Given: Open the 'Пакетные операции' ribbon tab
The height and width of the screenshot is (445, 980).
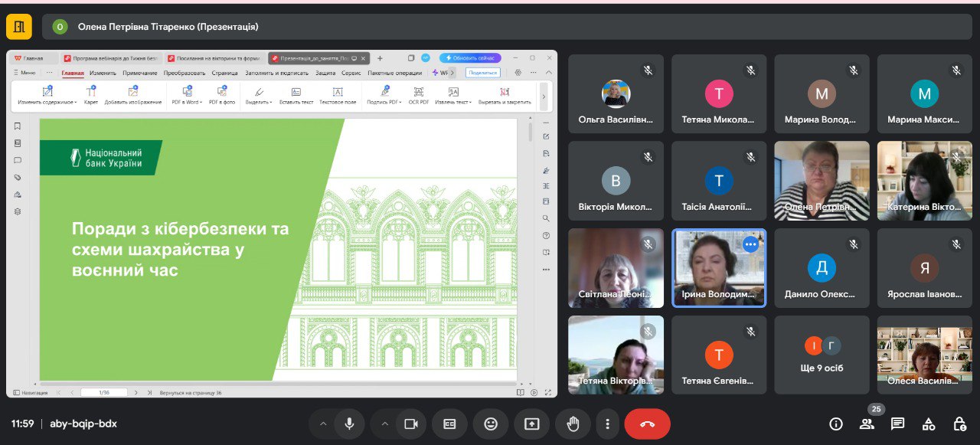Looking at the screenshot, I should tap(394, 73).
